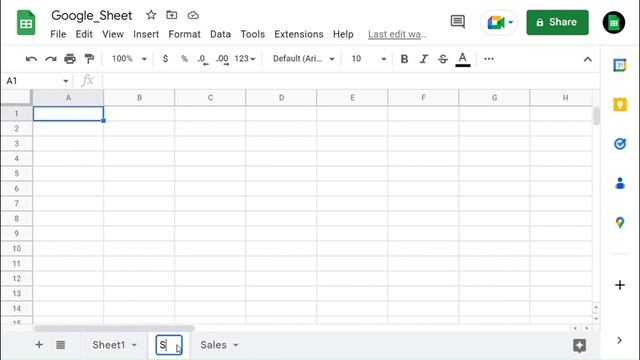Screen dimensions: 640x360
Task: Open the 100% zoom dropdown
Action: tap(129, 59)
